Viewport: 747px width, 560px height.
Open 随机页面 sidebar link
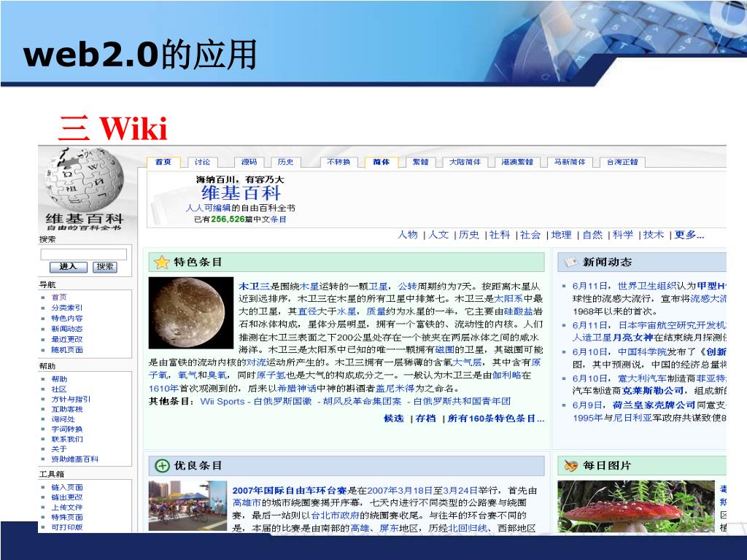[66, 349]
